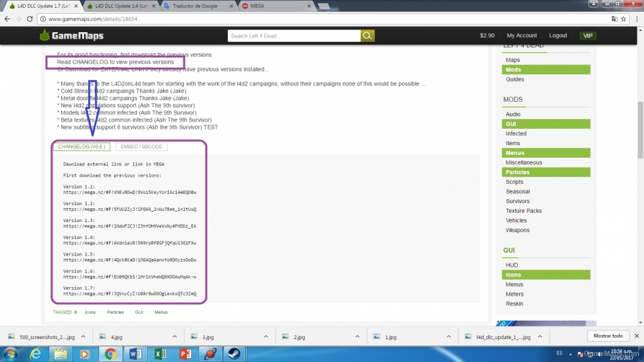Close the L4D DLC Update 1.7 tab

click(x=76, y=6)
